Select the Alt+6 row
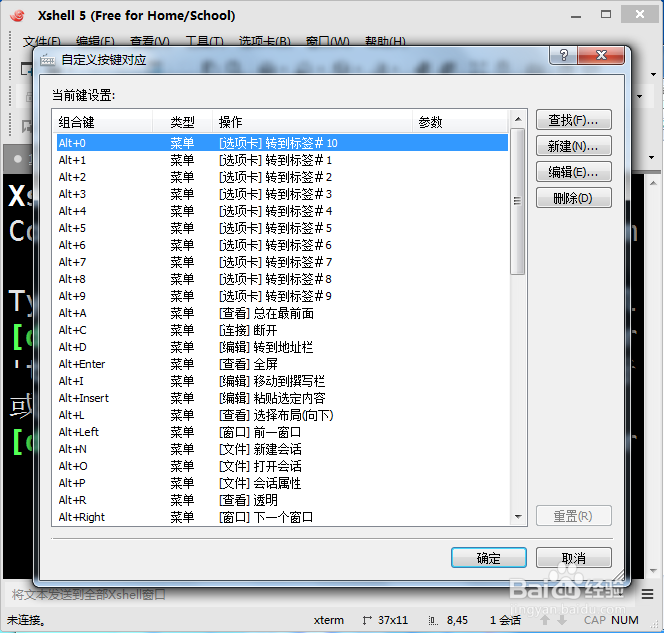 tap(282, 245)
